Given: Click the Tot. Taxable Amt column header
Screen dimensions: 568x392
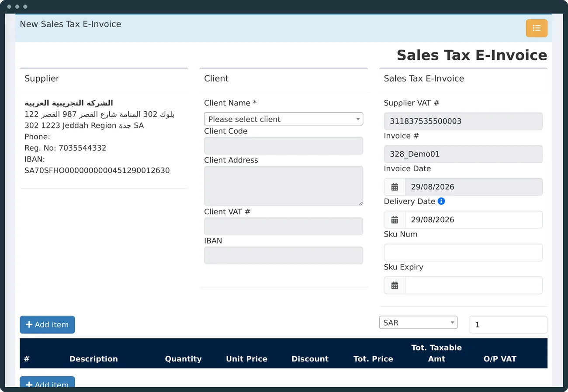Looking at the screenshot, I should tap(436, 353).
